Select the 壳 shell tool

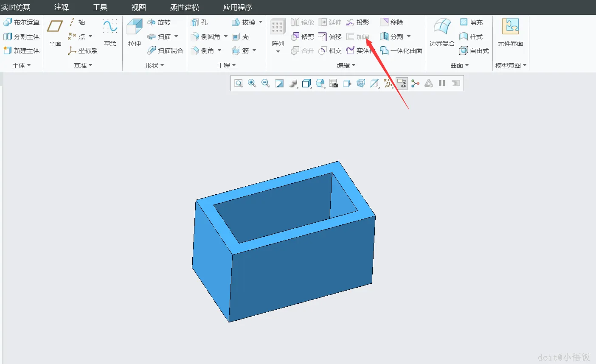pyautogui.click(x=241, y=36)
